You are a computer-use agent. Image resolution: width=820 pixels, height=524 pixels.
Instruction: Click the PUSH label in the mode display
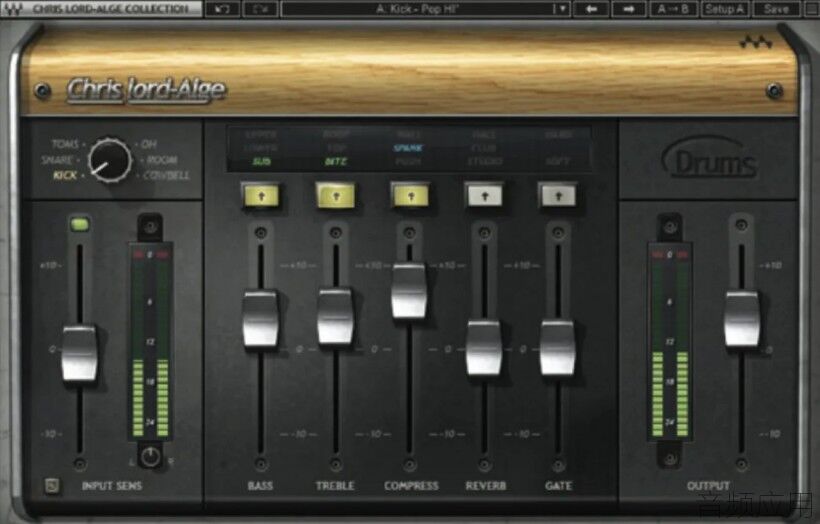pyautogui.click(x=408, y=162)
